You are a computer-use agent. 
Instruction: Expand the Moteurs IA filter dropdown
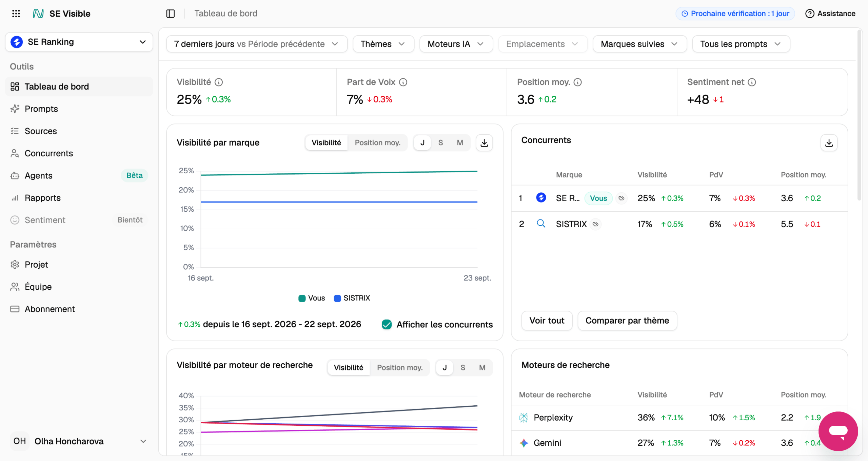coord(456,44)
